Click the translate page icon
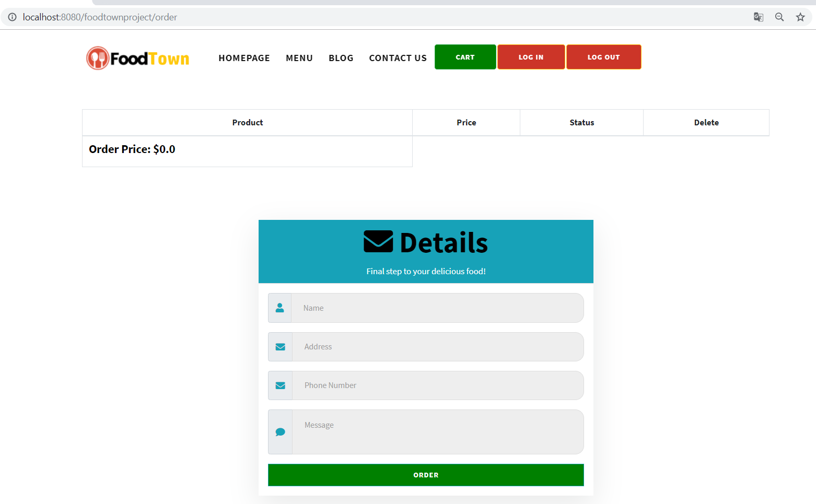 point(759,17)
